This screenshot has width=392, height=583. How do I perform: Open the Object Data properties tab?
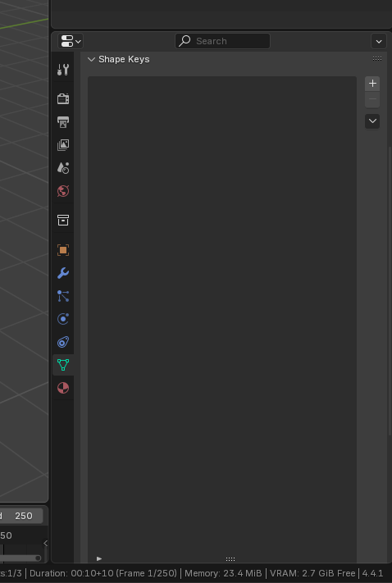click(x=63, y=365)
